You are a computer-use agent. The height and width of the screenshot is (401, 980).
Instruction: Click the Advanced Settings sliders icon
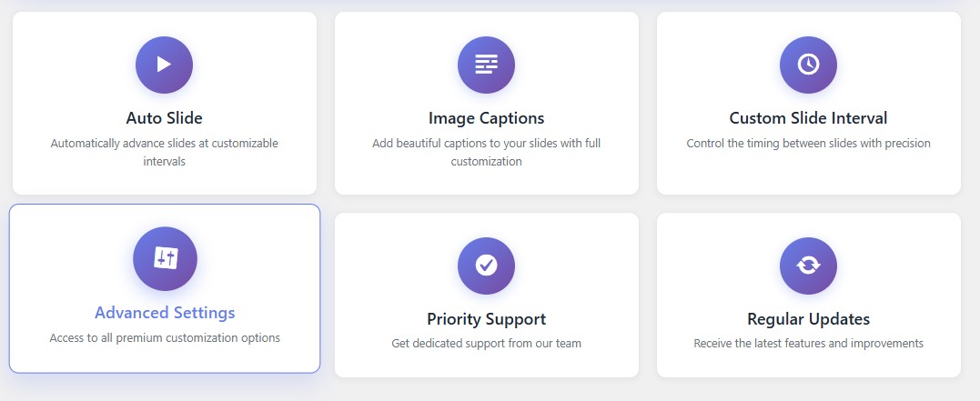tap(165, 259)
